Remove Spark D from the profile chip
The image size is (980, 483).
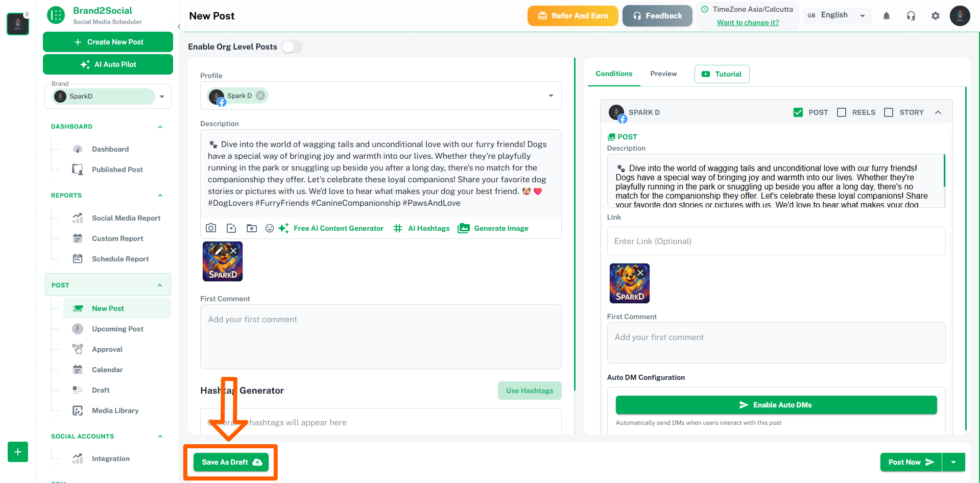click(x=260, y=95)
